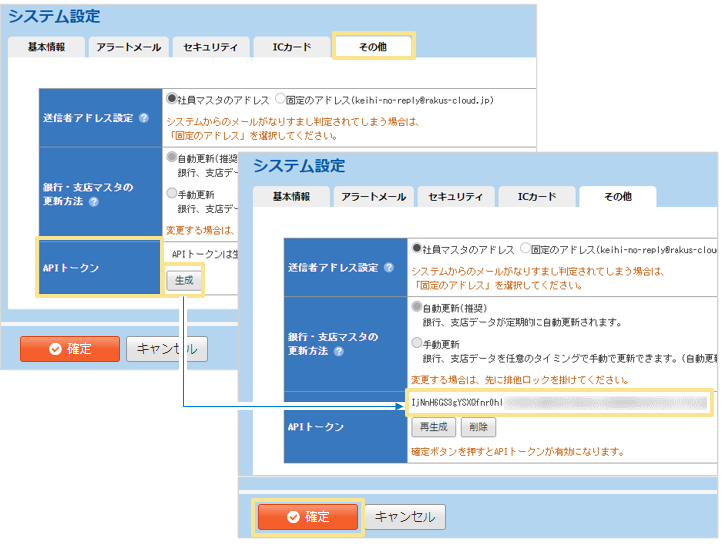Select 固定のアドレス radio in back panel
The width and height of the screenshot is (722, 544).
(280, 100)
